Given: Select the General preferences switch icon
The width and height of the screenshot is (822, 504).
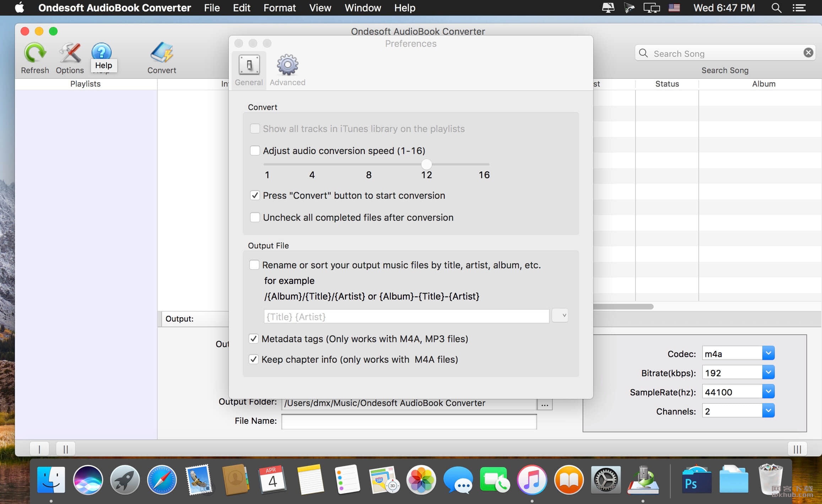Looking at the screenshot, I should pos(249,65).
